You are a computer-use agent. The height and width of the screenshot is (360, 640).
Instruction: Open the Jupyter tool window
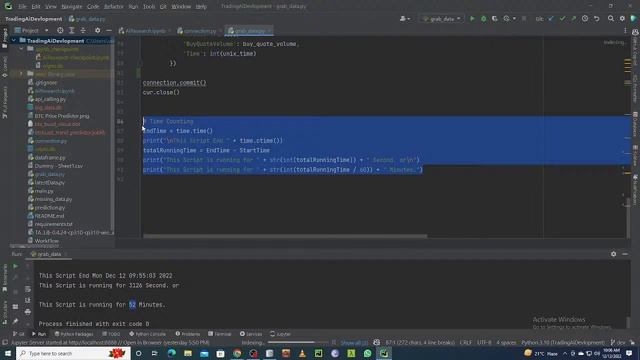pyautogui.click(x=280, y=334)
